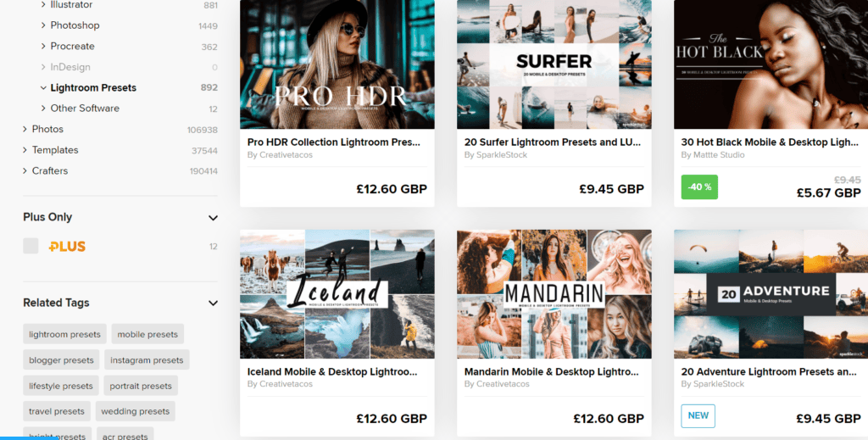Tick the PLUS only checkbox
The height and width of the screenshot is (440, 868).
[x=31, y=247]
